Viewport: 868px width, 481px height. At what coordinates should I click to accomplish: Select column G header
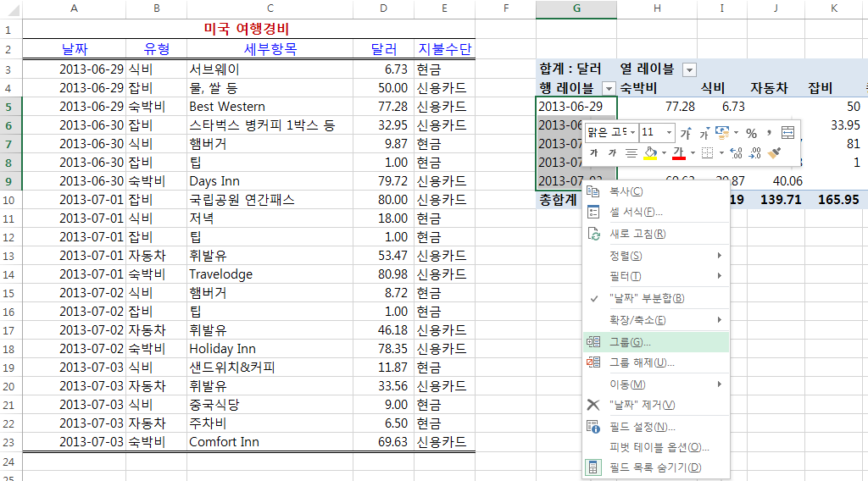click(x=576, y=8)
